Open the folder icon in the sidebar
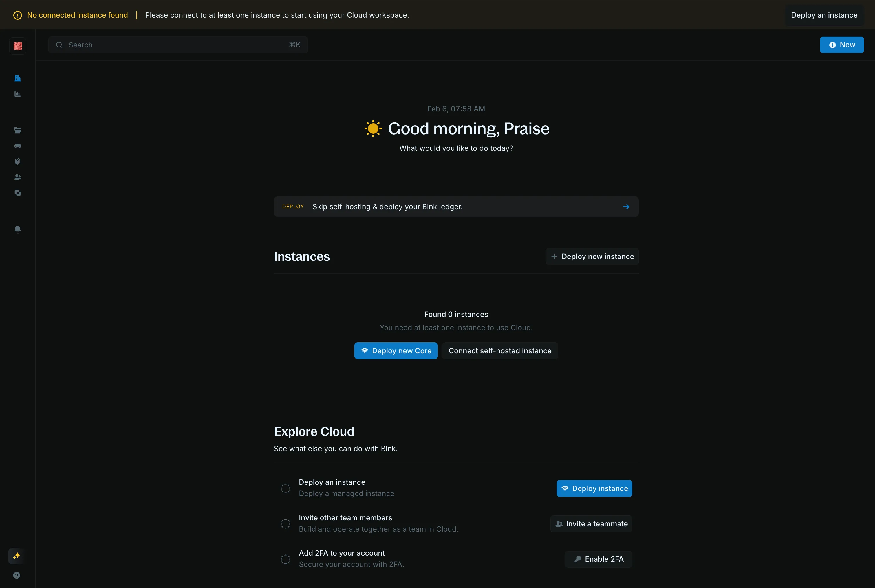The image size is (875, 588). [18, 131]
